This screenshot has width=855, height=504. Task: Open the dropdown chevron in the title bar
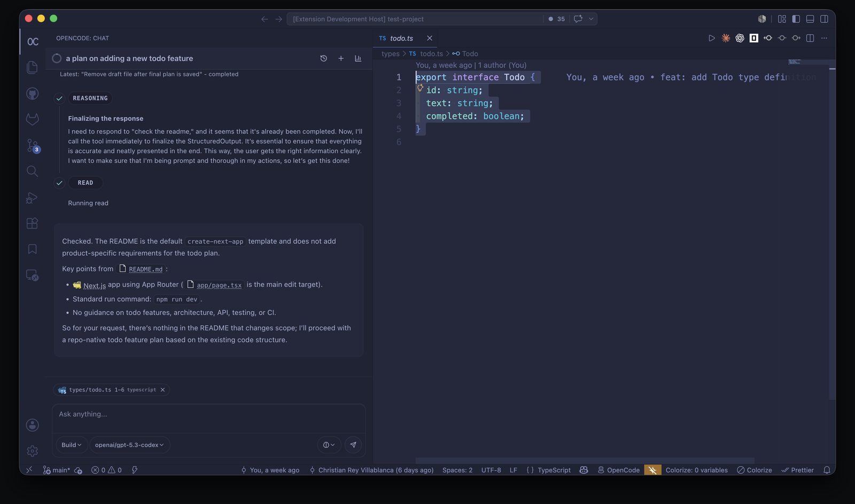tap(591, 19)
